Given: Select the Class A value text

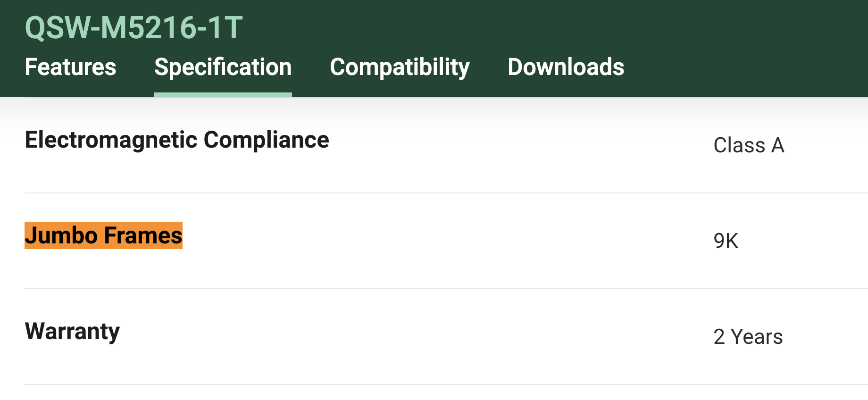Looking at the screenshot, I should click(x=749, y=145).
